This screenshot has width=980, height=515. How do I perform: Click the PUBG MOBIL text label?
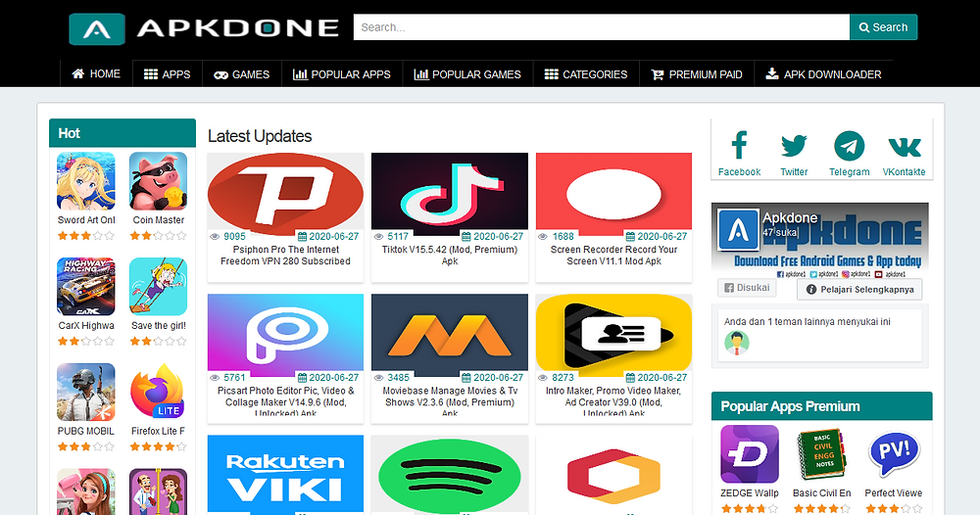click(x=86, y=432)
